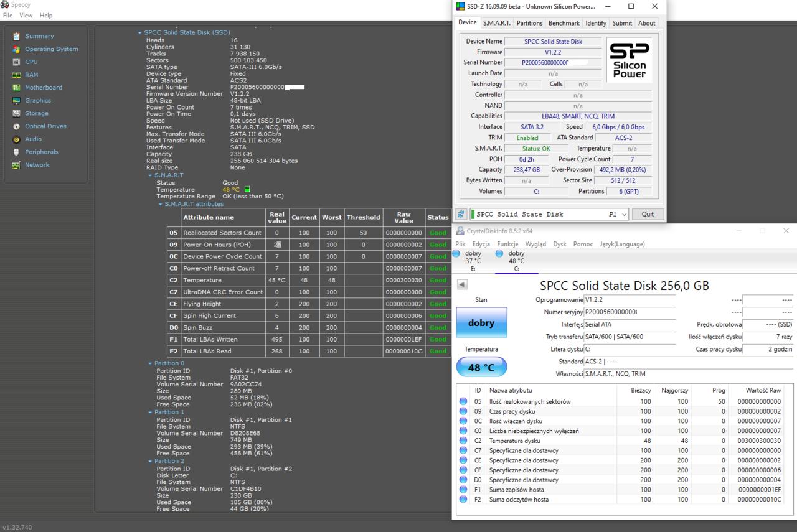Click the Wartość Raw column header in CrystalDiskInfo
The height and width of the screenshot is (532, 797).
pyautogui.click(x=763, y=390)
